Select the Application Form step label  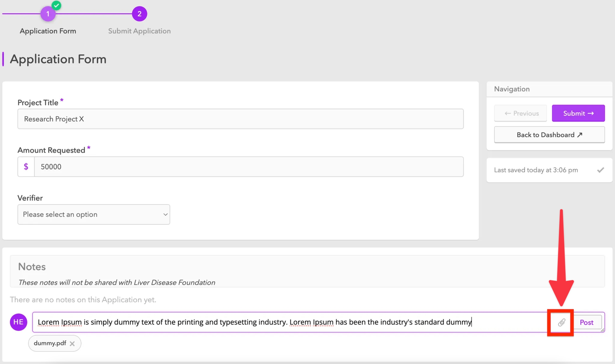tap(48, 31)
